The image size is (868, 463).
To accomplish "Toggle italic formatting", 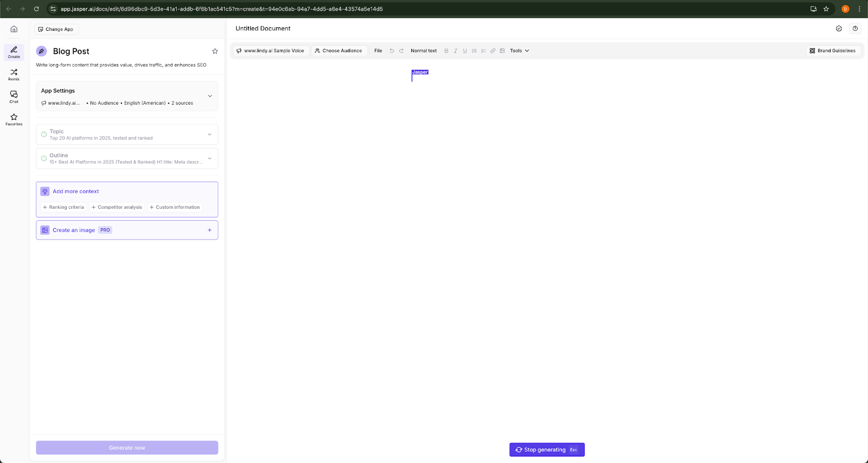I will 456,50.
